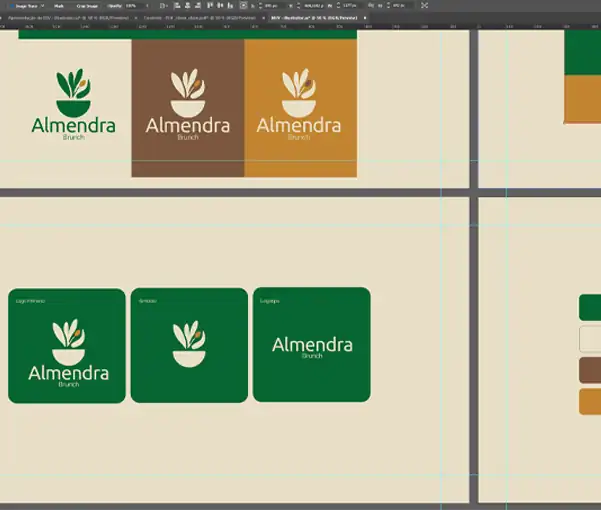Viewport: 601px width, 510px height.
Task: Align selection to horizontal left
Action: [x=177, y=5]
